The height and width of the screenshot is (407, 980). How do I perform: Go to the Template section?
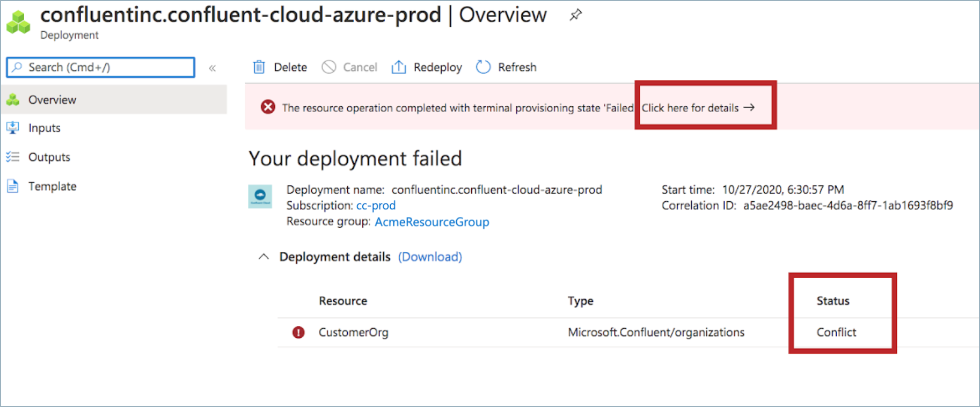52,186
